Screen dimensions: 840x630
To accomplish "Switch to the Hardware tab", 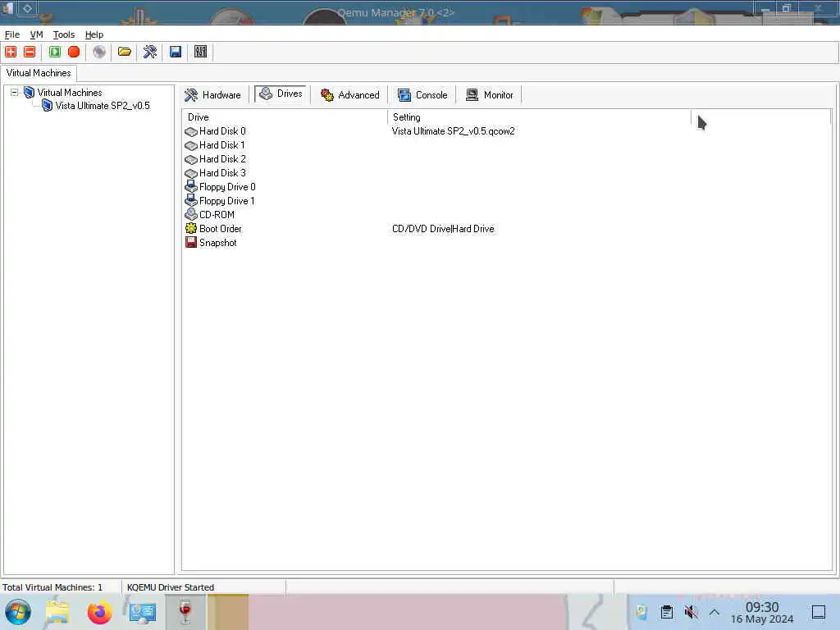I will point(212,95).
